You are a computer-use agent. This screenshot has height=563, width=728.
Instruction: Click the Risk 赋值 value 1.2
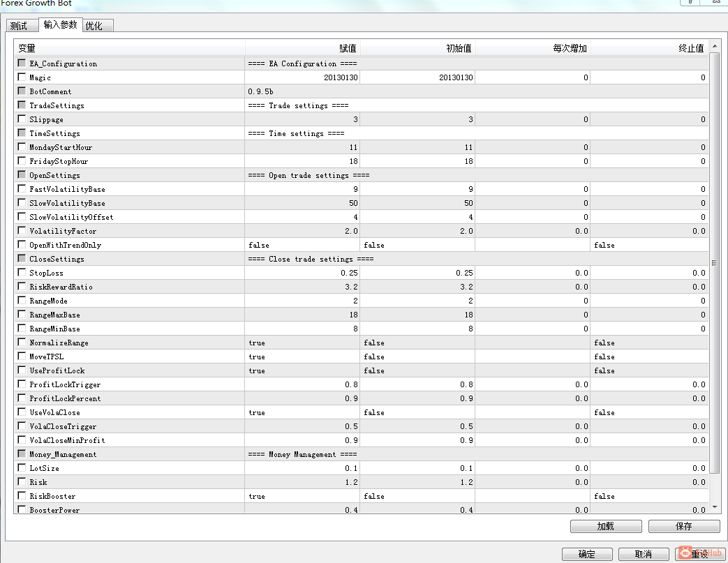coord(351,482)
